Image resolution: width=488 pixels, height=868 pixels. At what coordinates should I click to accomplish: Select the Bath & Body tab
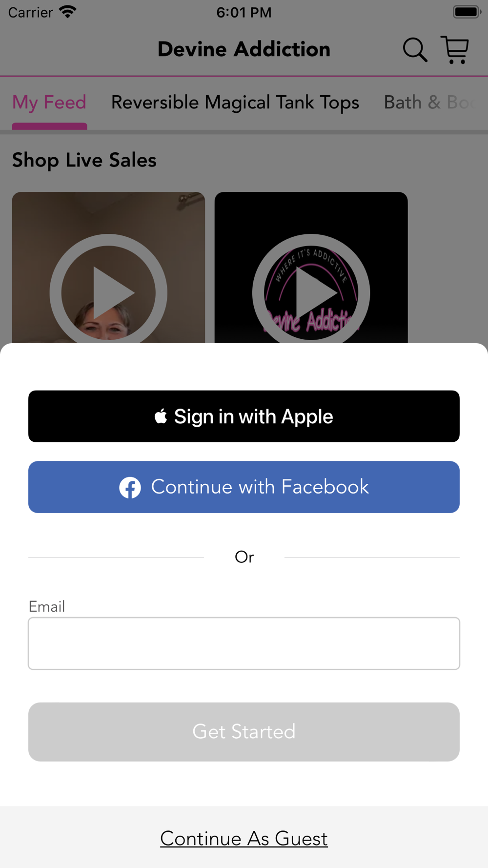429,103
